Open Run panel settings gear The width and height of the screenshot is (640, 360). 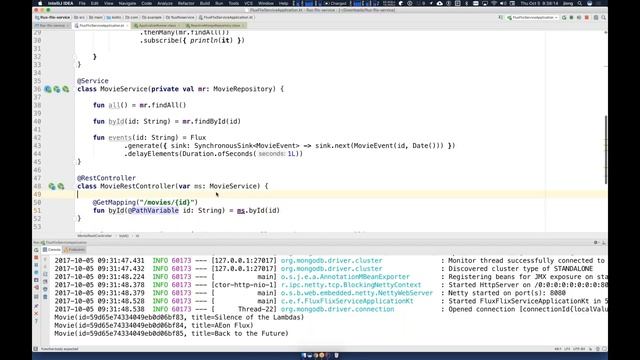[596, 242]
